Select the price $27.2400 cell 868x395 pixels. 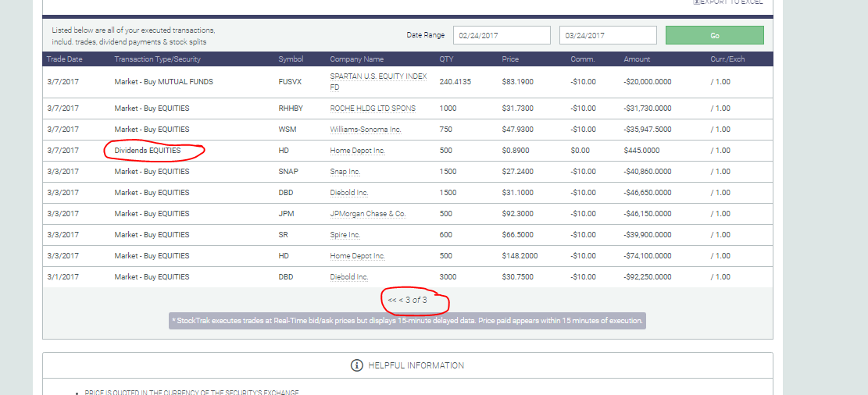click(517, 172)
